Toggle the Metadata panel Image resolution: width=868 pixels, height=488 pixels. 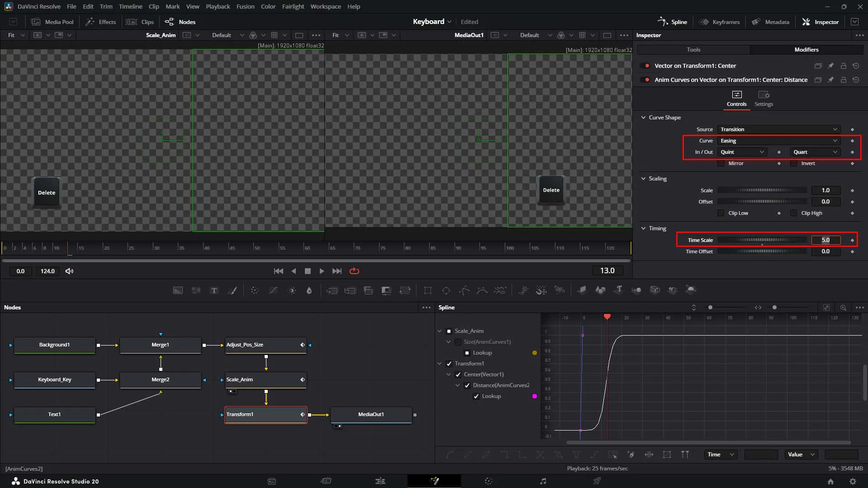click(x=771, y=22)
